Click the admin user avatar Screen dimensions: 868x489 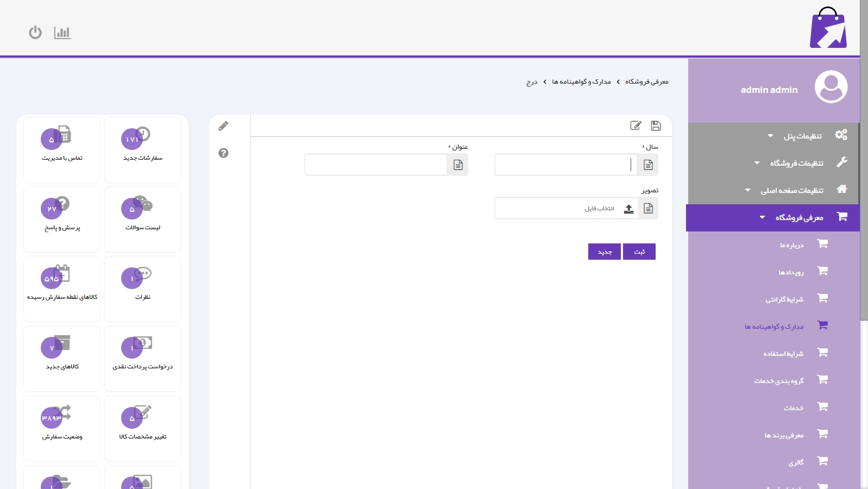click(831, 87)
